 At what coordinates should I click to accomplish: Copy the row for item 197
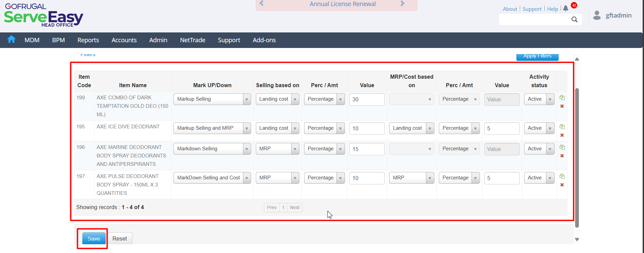point(562,176)
